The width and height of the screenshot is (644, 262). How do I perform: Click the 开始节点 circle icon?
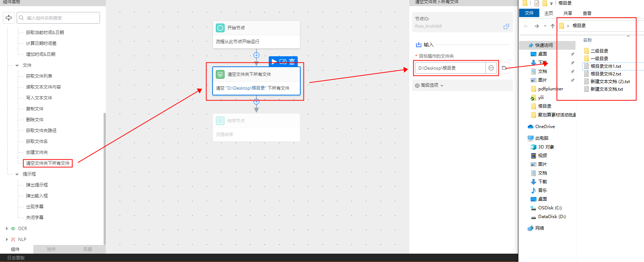click(x=220, y=28)
